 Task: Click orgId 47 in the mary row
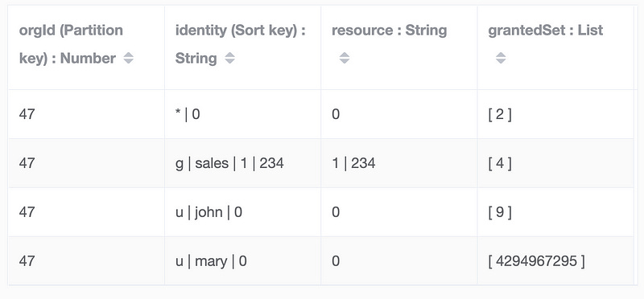click(27, 261)
